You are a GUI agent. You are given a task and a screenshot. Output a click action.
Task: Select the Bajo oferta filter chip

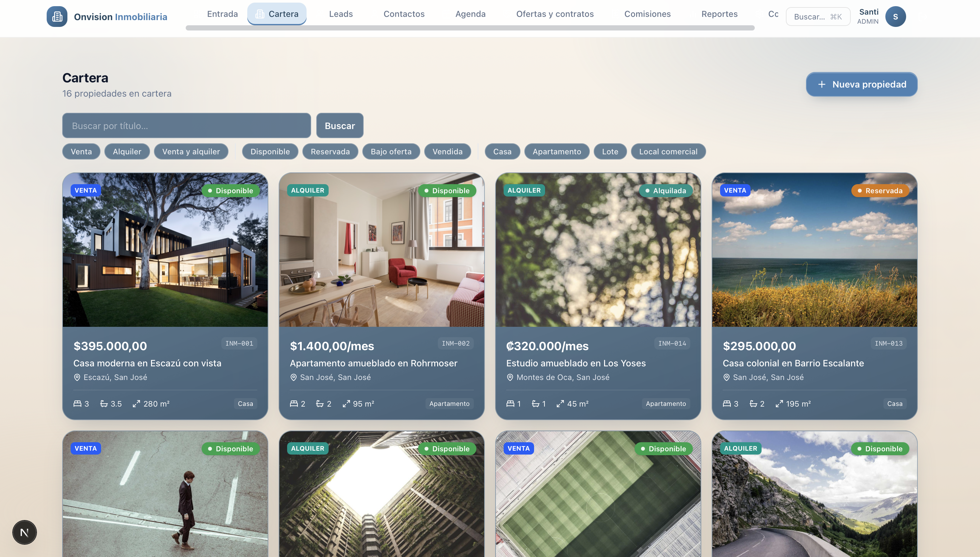391,151
